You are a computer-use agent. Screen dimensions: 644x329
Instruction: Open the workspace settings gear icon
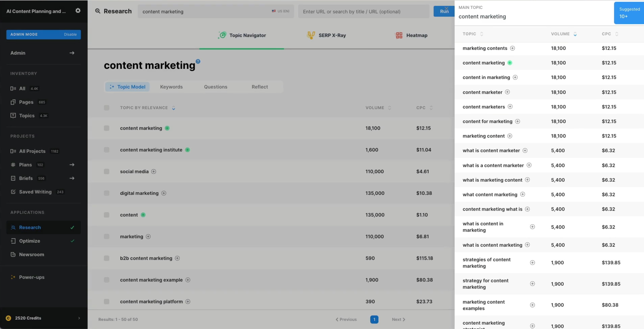click(78, 11)
